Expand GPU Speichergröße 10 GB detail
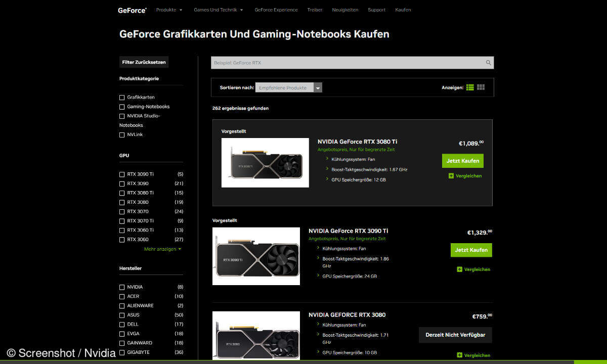Image resolution: width=607 pixels, height=364 pixels. pyautogui.click(x=318, y=352)
